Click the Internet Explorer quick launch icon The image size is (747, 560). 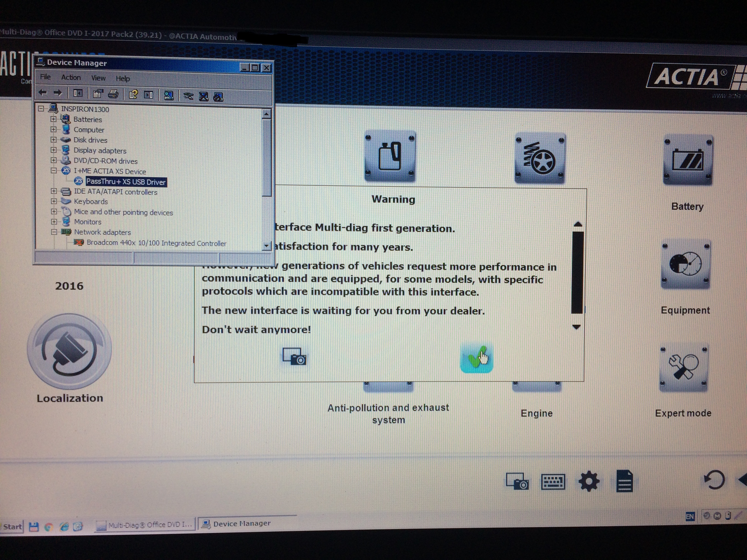tap(64, 527)
